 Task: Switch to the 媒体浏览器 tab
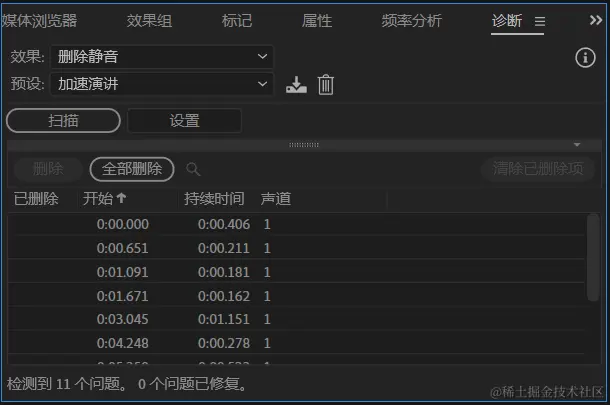pyautogui.click(x=39, y=21)
